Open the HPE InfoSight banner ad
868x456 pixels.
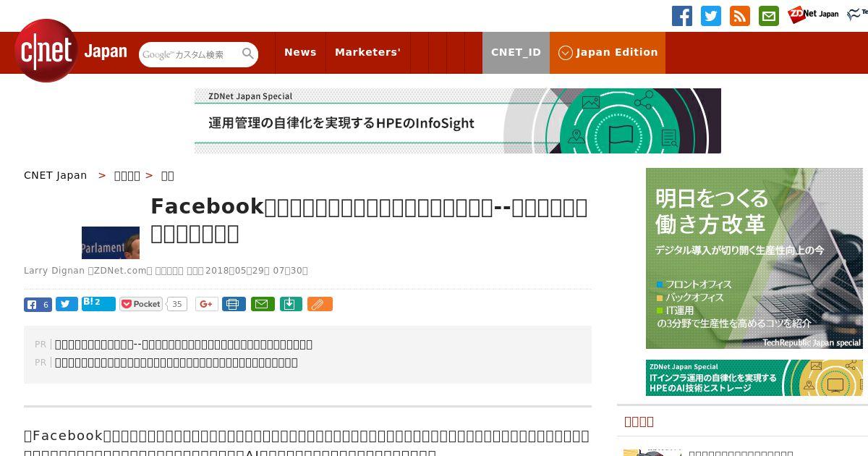pos(458,121)
